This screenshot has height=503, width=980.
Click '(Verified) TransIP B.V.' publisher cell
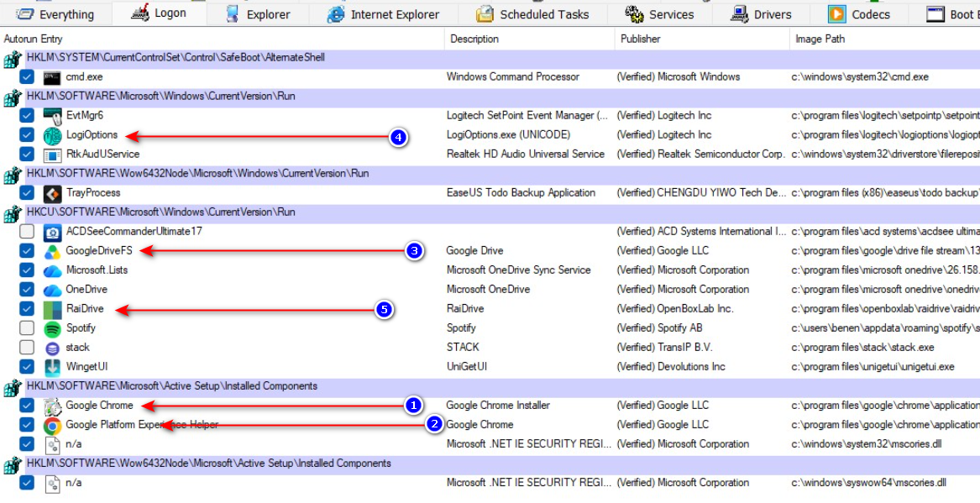(664, 347)
